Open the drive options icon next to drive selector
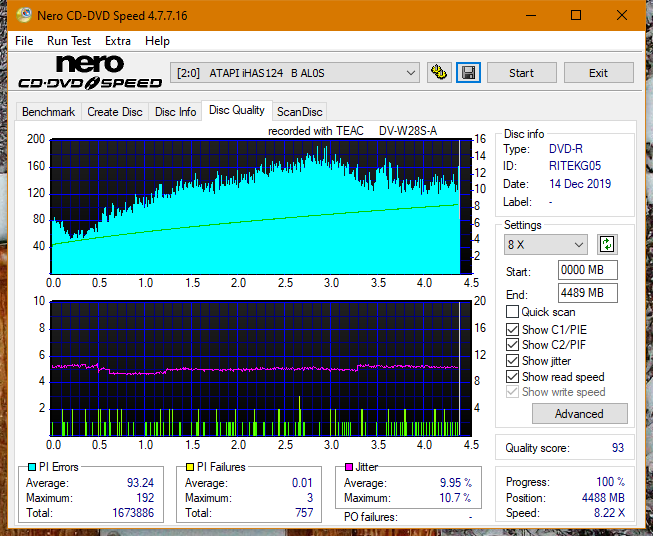 439,73
